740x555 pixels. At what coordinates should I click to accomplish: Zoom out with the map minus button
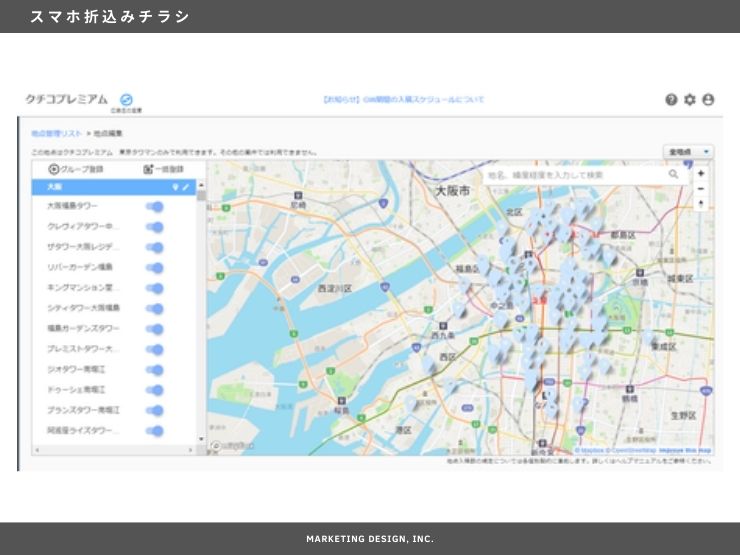[701, 189]
